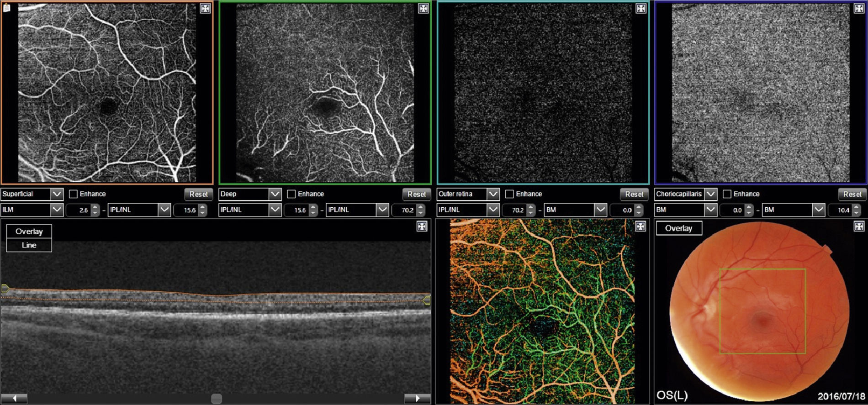This screenshot has width=868, height=405.
Task: Click the note icon on Superficial image
Action: tap(7, 8)
